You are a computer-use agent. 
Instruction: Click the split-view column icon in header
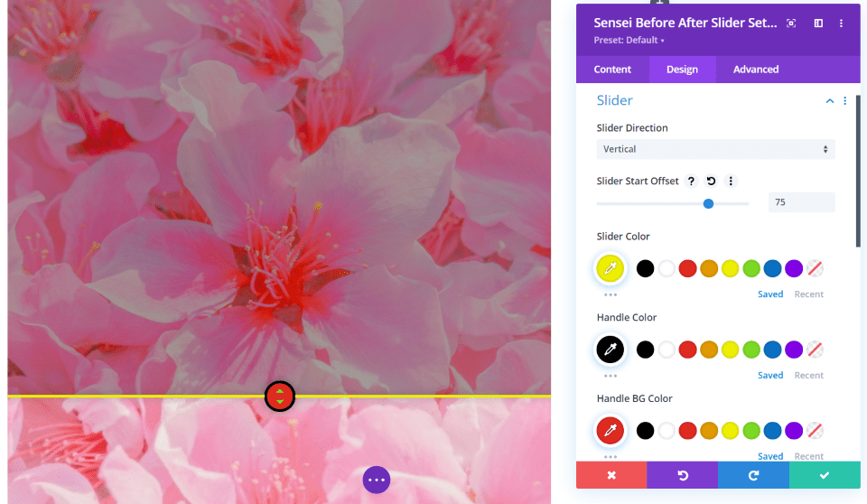818,23
